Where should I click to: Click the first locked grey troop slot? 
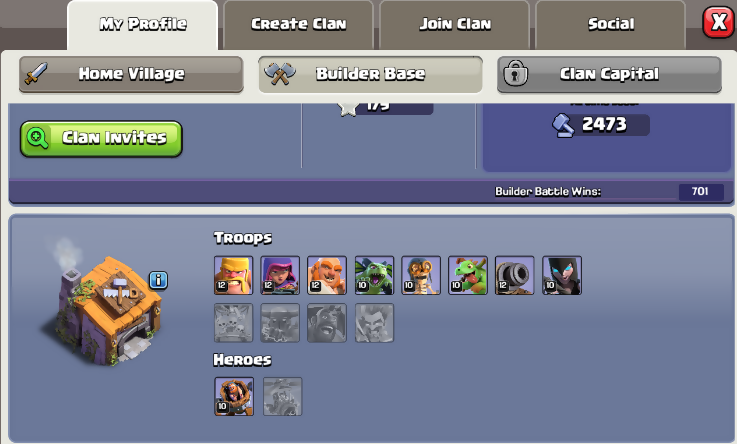pos(233,323)
